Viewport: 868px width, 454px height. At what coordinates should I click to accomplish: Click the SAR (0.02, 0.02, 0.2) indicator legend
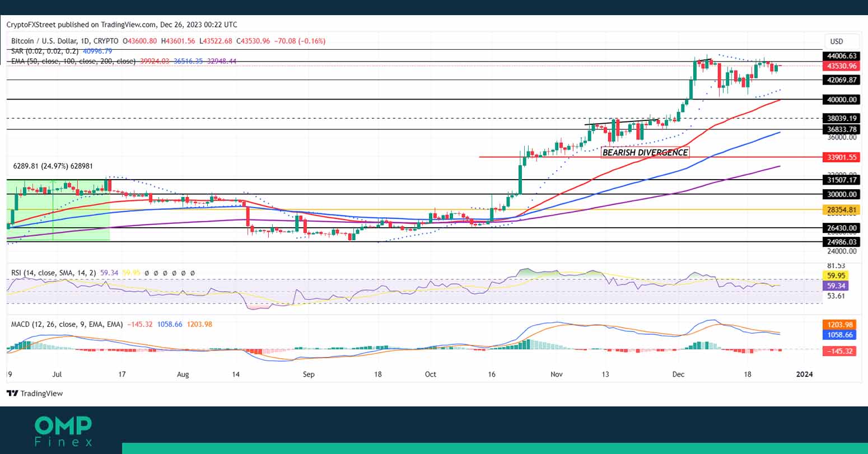click(x=45, y=51)
